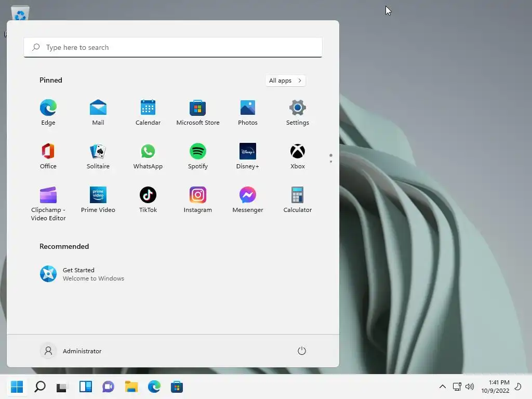This screenshot has height=399, width=532.
Task: Open Get Started recommended item
Action: [82, 274]
